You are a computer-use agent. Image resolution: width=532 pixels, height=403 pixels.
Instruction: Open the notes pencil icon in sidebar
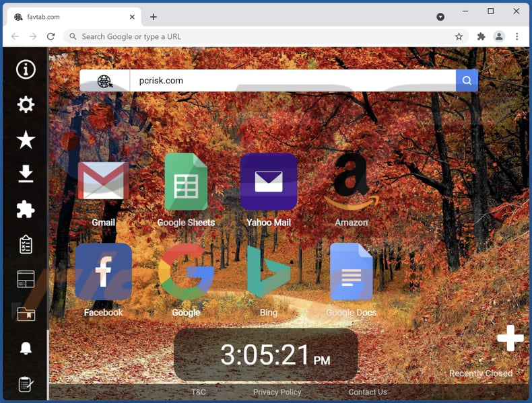click(26, 384)
